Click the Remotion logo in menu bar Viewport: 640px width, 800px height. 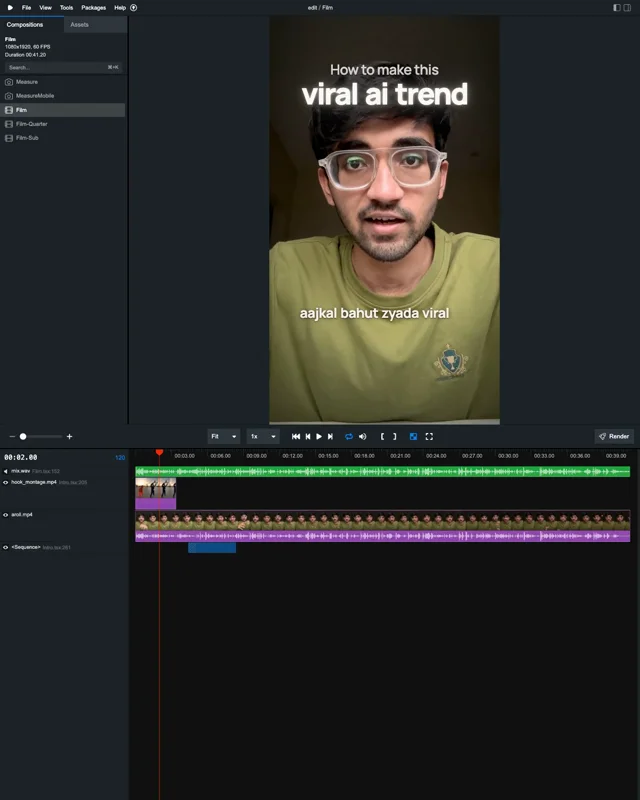click(x=10, y=8)
